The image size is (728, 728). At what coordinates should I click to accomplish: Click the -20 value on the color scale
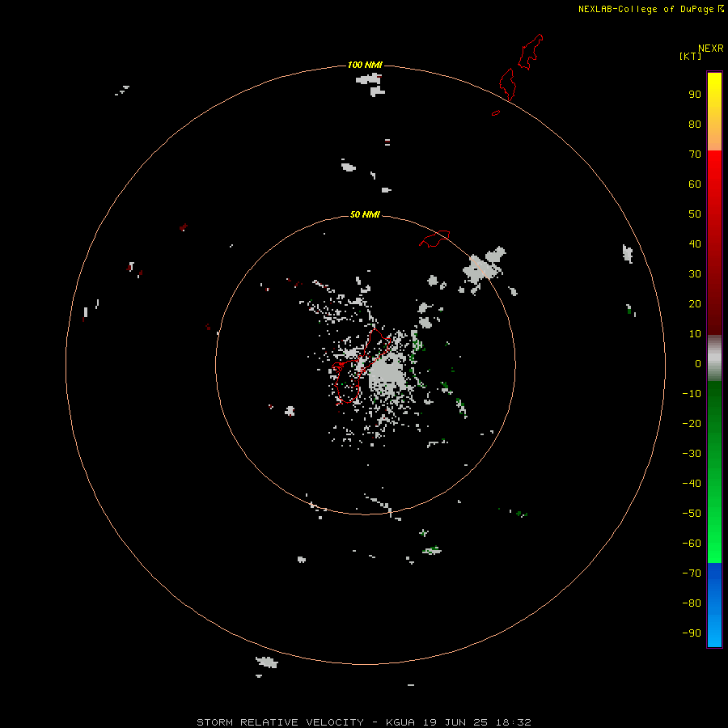coord(692,423)
